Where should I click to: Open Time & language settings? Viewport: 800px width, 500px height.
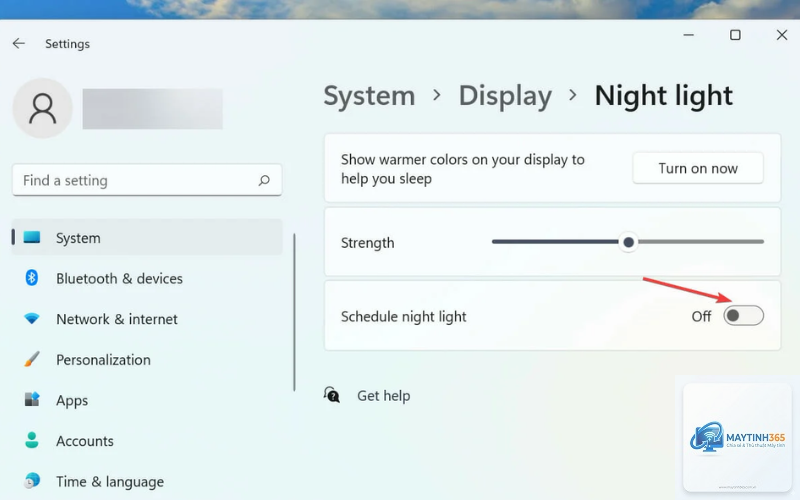tap(147, 481)
